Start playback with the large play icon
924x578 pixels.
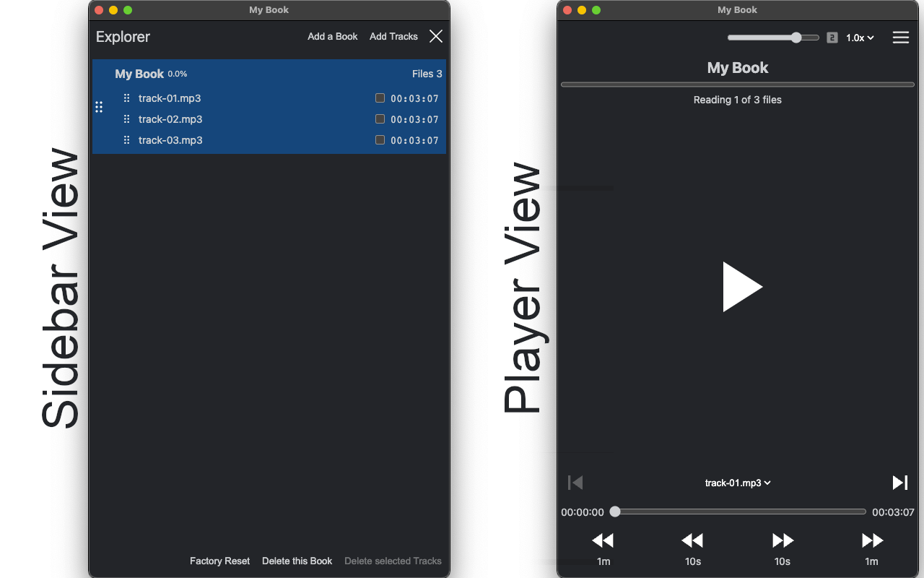point(742,287)
